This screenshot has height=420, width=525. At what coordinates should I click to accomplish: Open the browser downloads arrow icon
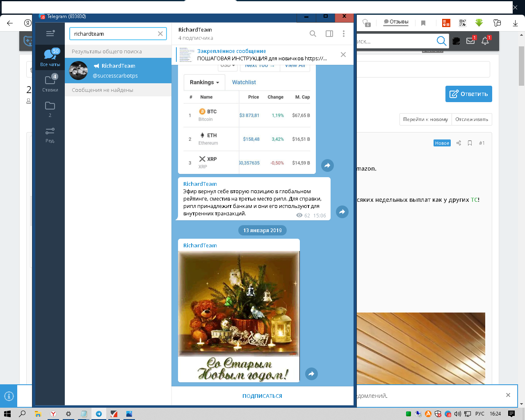click(516, 23)
